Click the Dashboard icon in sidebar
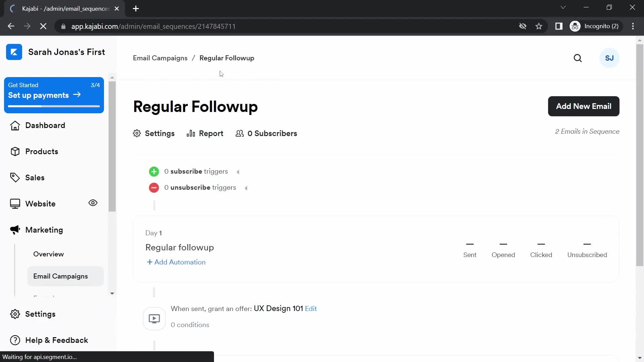Image resolution: width=644 pixels, height=362 pixels. [15, 126]
